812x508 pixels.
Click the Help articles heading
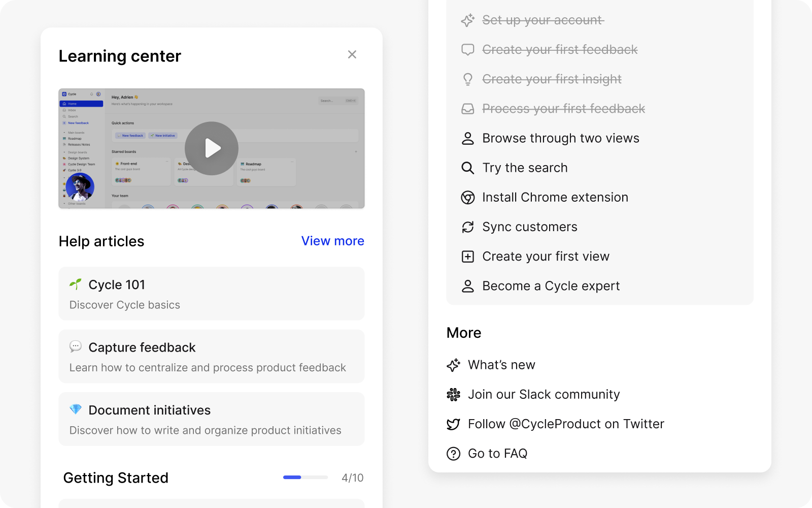click(x=101, y=241)
